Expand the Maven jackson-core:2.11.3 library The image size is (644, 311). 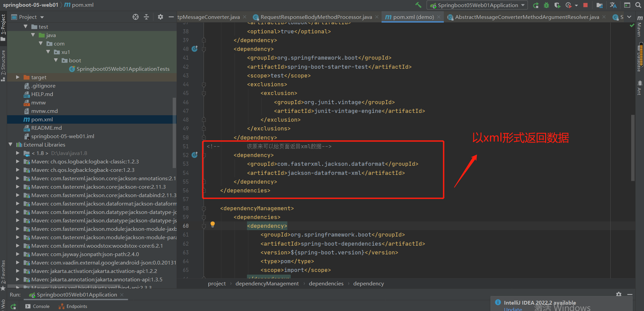click(18, 187)
